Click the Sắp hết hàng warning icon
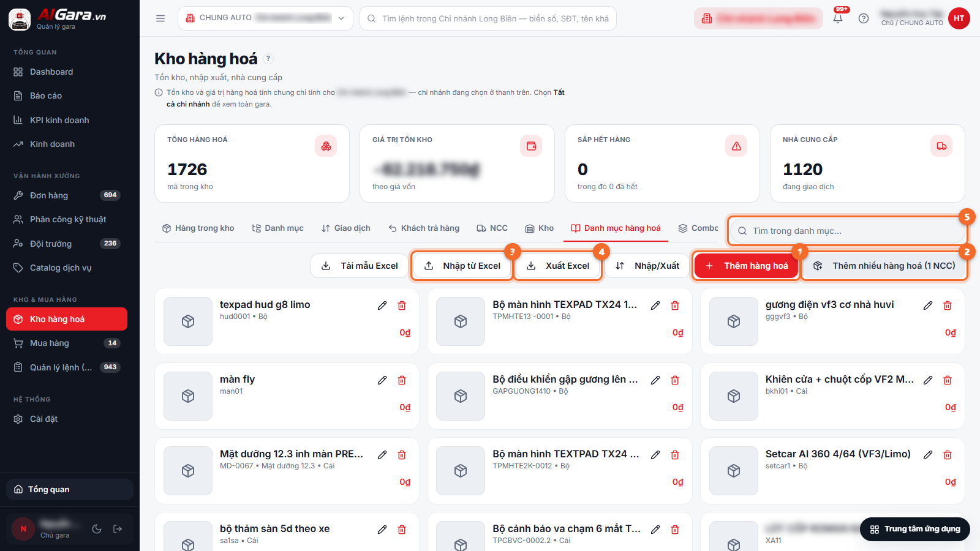Image resolution: width=980 pixels, height=551 pixels. click(736, 146)
